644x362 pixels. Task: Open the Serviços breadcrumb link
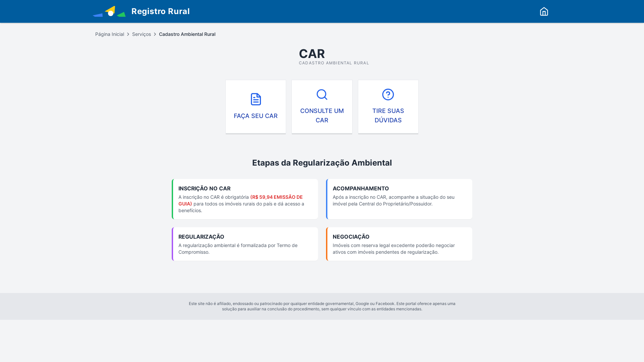pos(142,34)
